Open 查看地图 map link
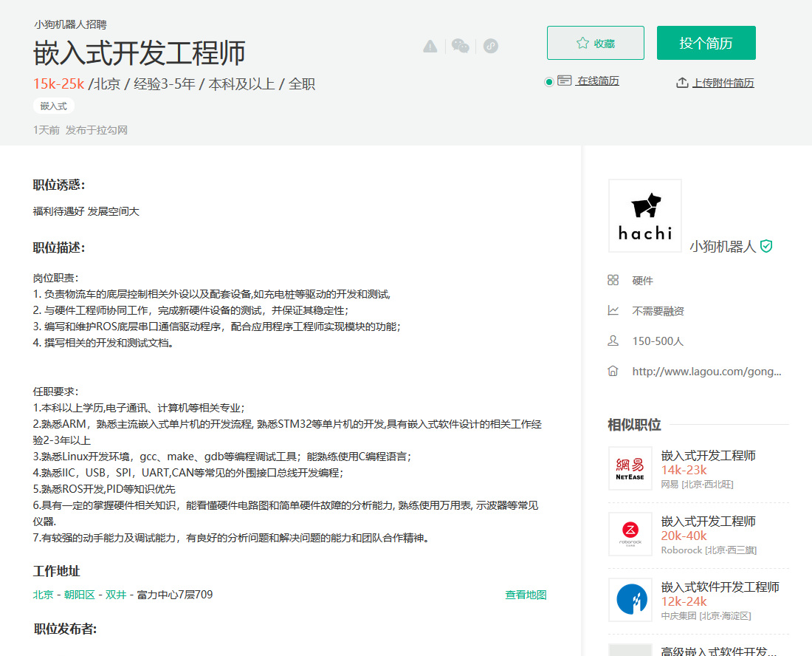The height and width of the screenshot is (656, 812). (x=526, y=595)
